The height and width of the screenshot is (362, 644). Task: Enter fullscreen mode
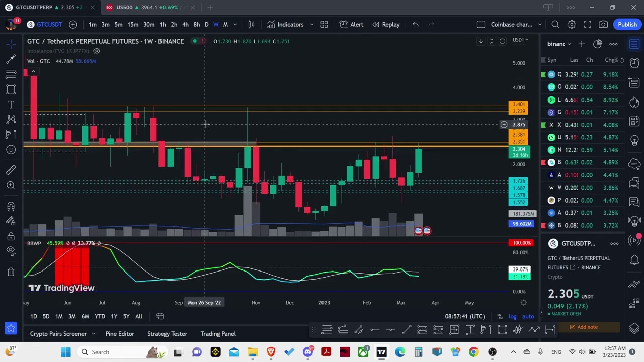[587, 24]
